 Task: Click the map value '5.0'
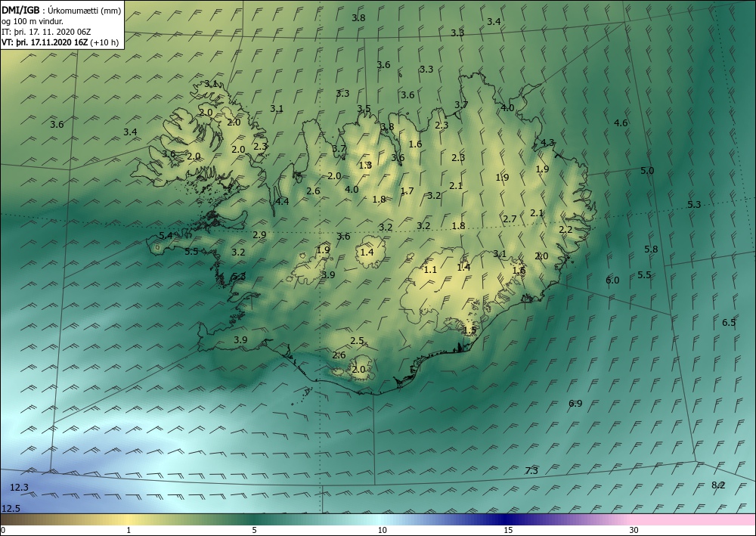647,170
